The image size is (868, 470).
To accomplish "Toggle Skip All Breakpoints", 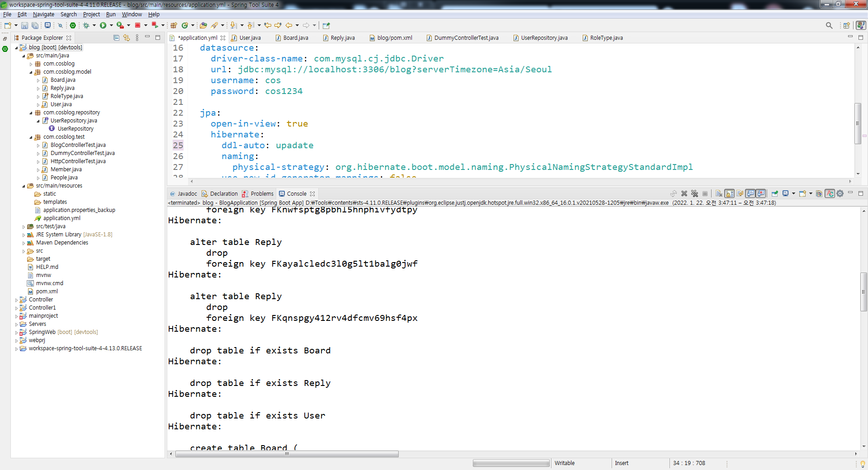I will pyautogui.click(x=60, y=25).
